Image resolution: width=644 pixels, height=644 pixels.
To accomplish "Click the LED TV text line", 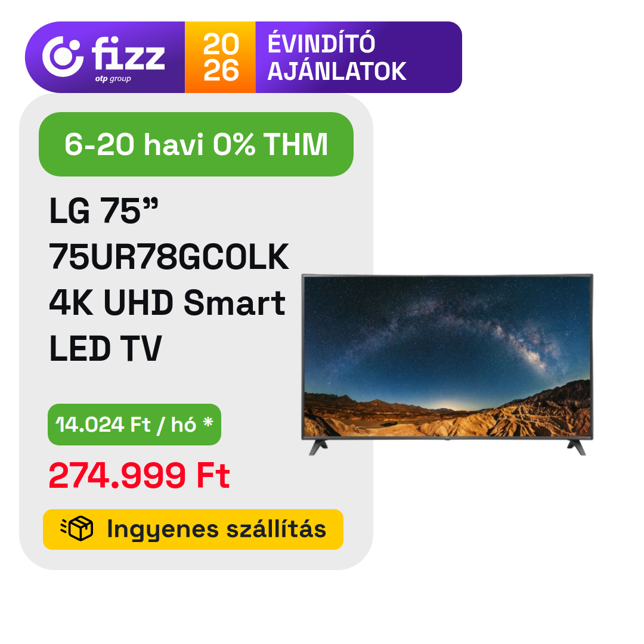I will [x=106, y=348].
